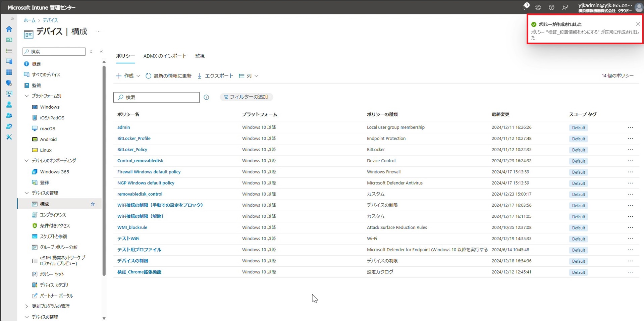Select macOS platform in sidebar
The width and height of the screenshot is (644, 321).
click(48, 128)
